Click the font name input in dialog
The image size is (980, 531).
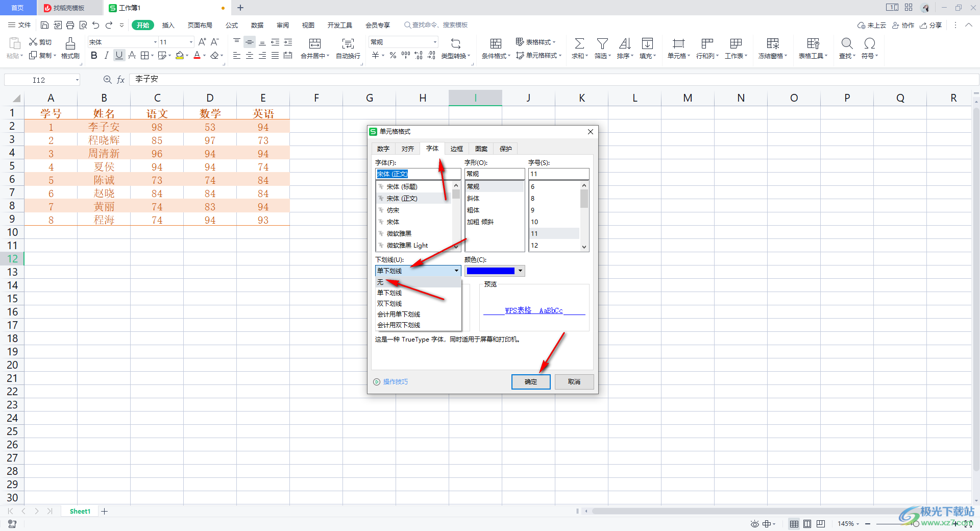pos(418,174)
